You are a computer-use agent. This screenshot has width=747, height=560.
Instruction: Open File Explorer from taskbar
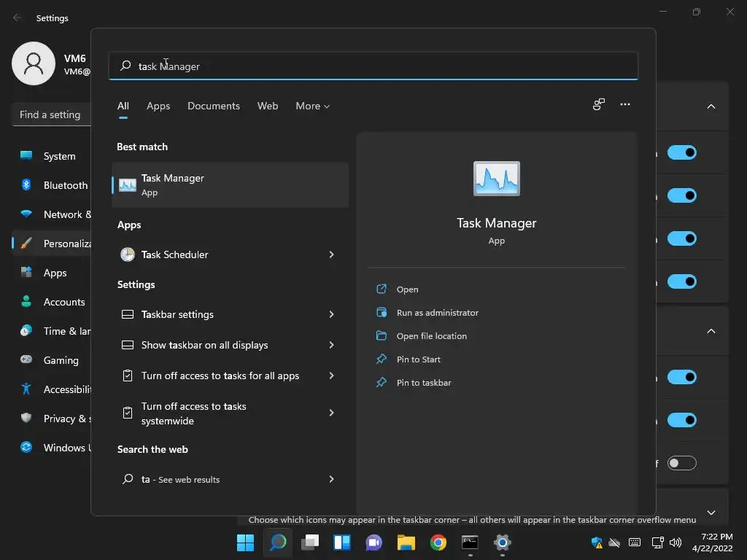pyautogui.click(x=406, y=542)
